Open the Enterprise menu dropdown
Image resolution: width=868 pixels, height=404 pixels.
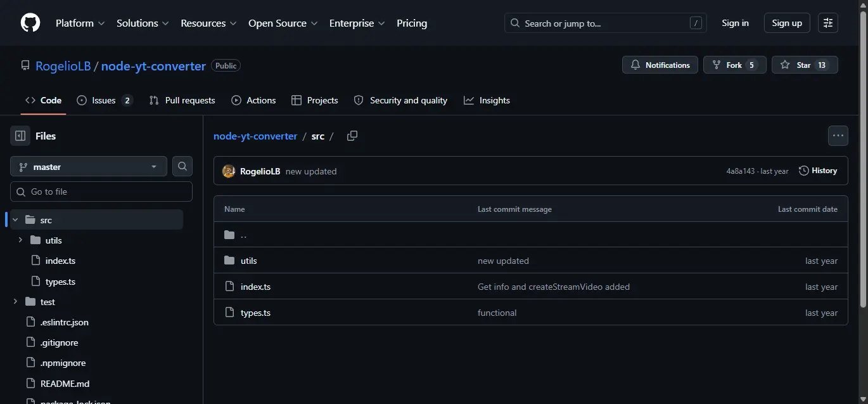click(357, 23)
